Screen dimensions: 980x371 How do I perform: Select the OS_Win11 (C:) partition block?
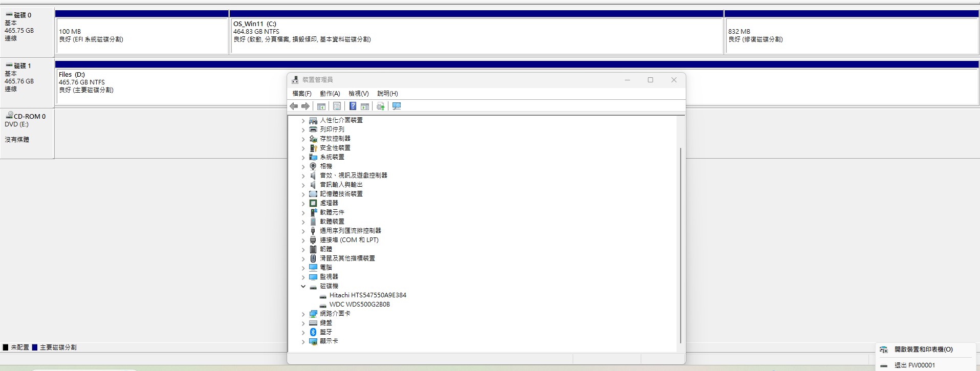point(476,36)
